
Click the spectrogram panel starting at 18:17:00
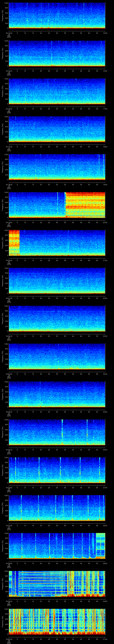click(57, 129)
